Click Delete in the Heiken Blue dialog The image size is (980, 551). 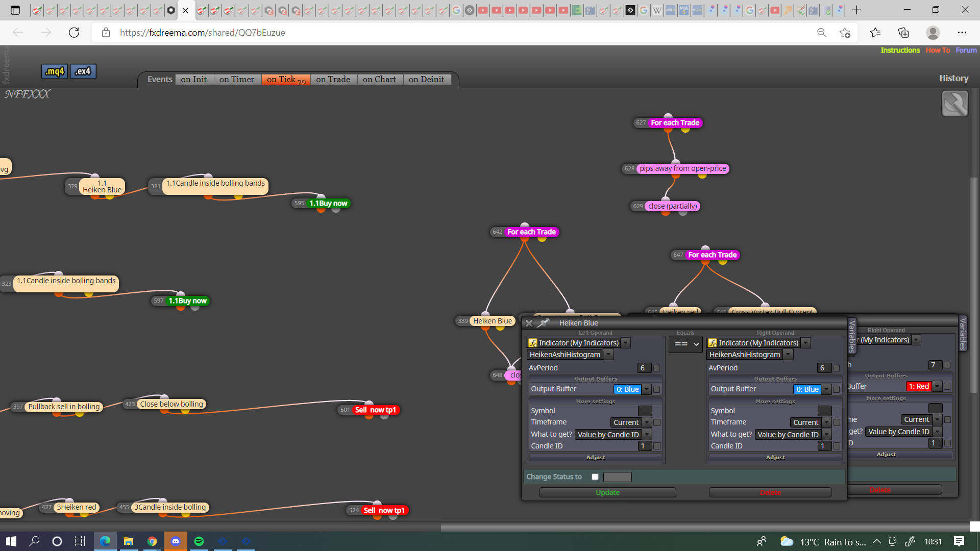[x=770, y=492]
